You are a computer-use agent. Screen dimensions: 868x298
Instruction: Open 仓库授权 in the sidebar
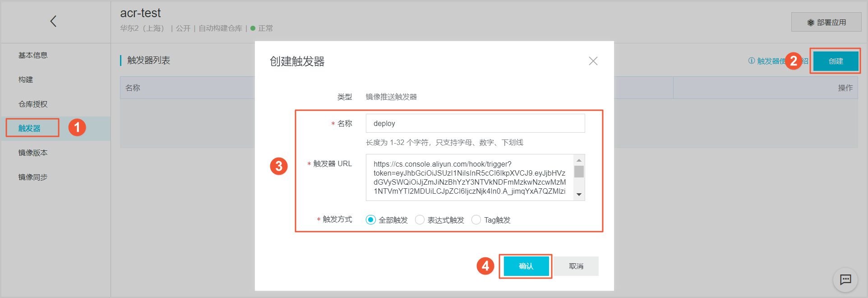[33, 104]
